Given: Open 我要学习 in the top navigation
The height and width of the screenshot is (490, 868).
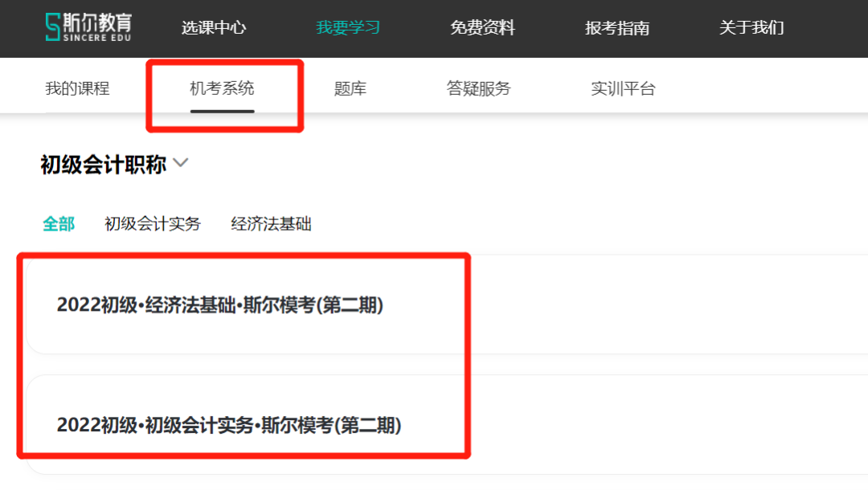Looking at the screenshot, I should pyautogui.click(x=348, y=27).
